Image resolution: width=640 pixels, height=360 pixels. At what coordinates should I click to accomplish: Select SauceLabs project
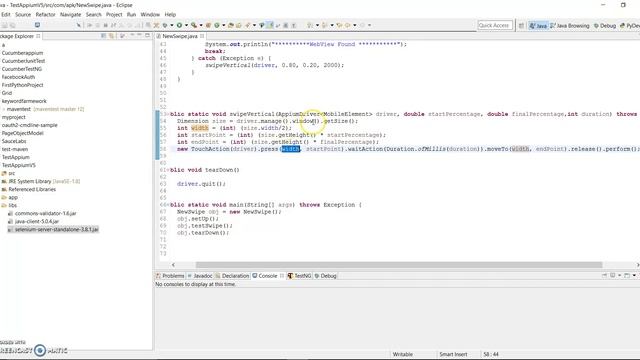(x=14, y=141)
